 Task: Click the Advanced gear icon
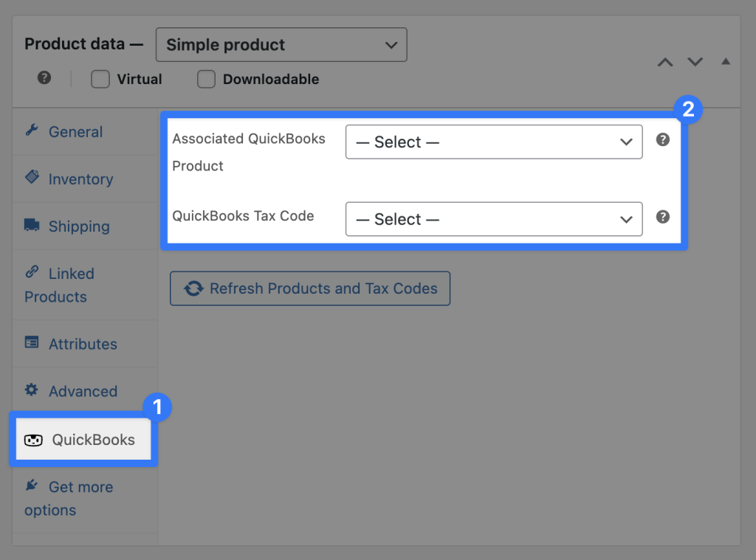32,390
